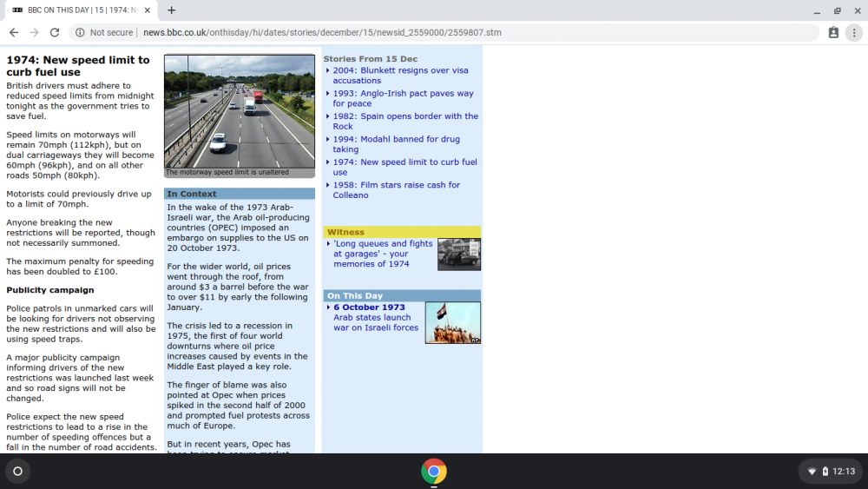The image size is (868, 489).
Task: Click the motorway photo
Action: click(240, 111)
